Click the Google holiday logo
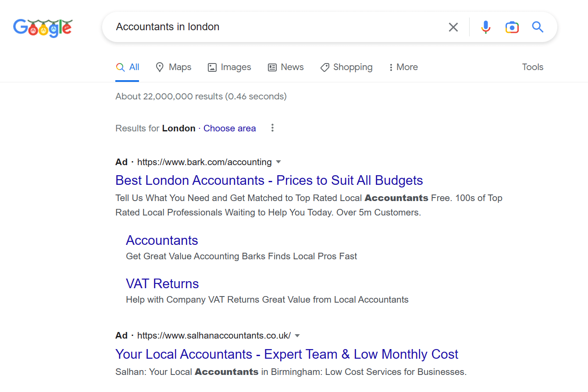 coord(43,28)
